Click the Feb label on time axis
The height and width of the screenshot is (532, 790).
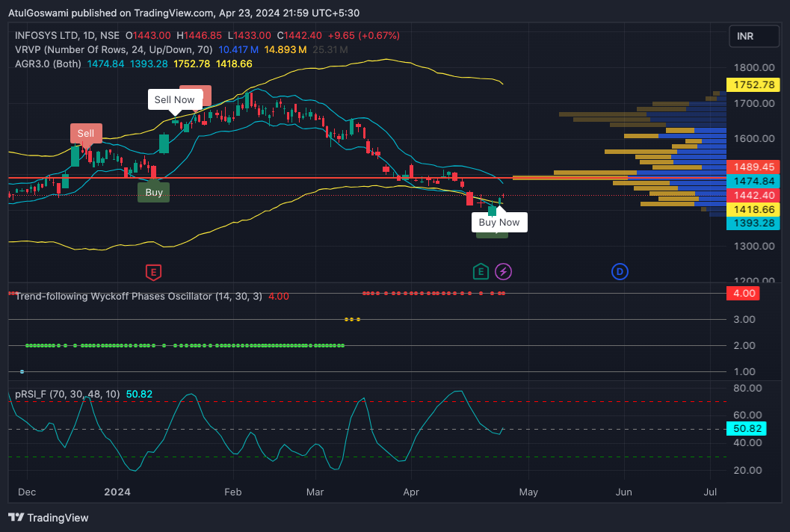pyautogui.click(x=232, y=492)
